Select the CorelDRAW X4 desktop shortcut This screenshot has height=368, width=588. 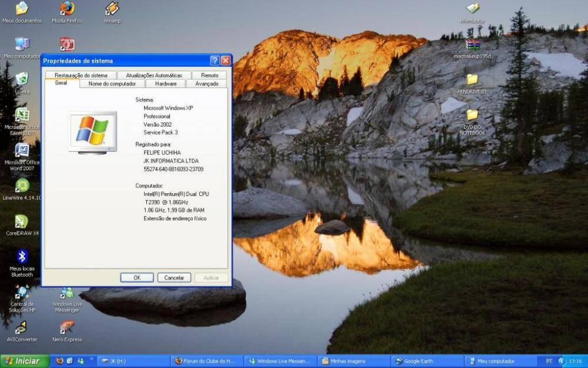click(22, 225)
